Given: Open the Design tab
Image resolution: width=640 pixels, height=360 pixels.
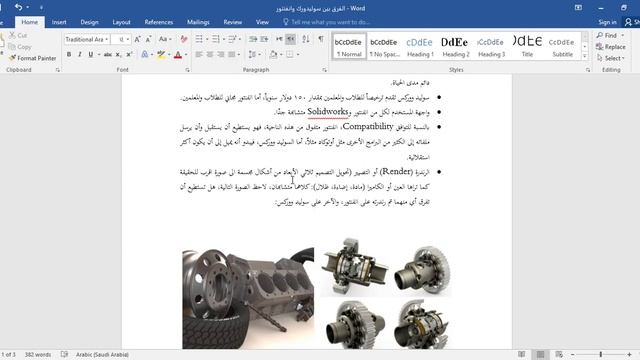Looking at the screenshot, I should (89, 22).
